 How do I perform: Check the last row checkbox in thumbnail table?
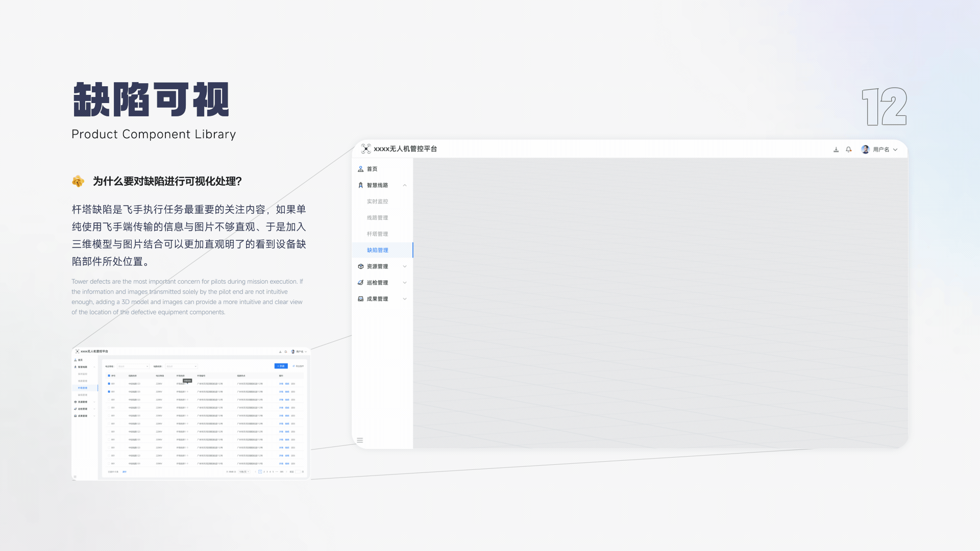point(109,464)
